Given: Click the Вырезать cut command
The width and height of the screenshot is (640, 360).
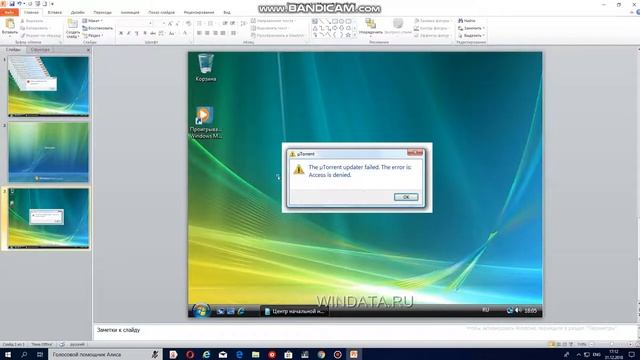Looking at the screenshot, I should [32, 21].
